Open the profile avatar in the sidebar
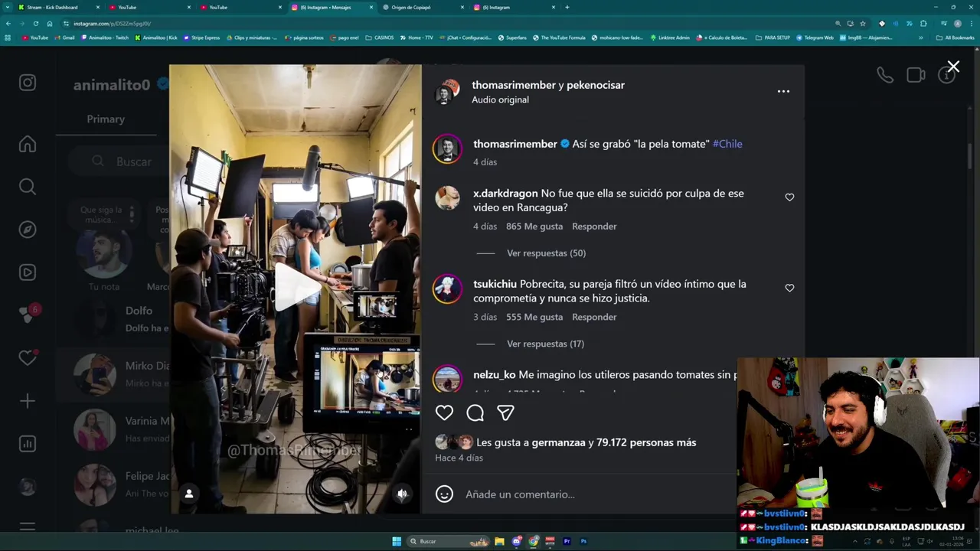The image size is (980, 551). click(x=28, y=487)
